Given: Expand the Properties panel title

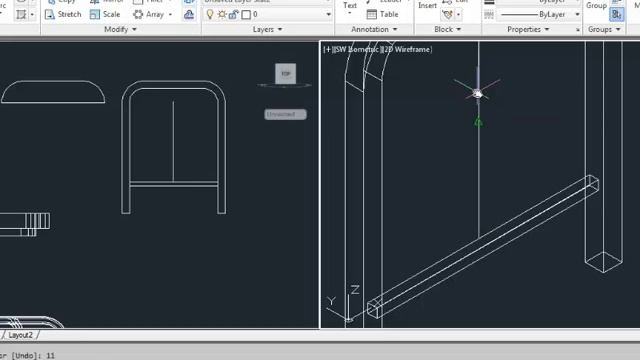Looking at the screenshot, I should pos(528,29).
